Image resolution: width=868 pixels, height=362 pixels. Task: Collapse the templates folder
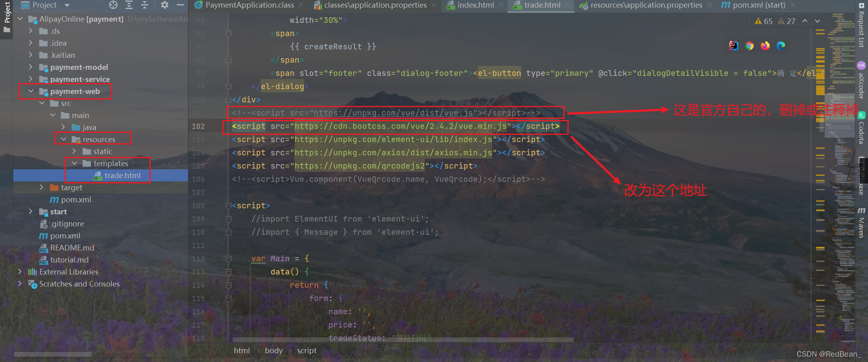pyautogui.click(x=74, y=163)
